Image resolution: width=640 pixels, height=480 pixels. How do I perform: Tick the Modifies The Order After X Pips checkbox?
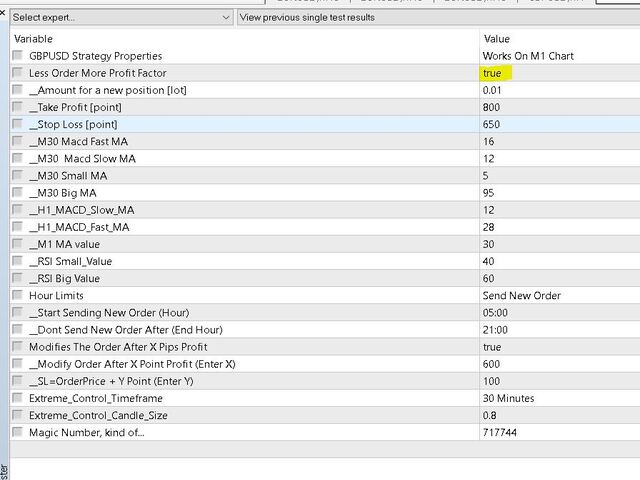click(17, 346)
